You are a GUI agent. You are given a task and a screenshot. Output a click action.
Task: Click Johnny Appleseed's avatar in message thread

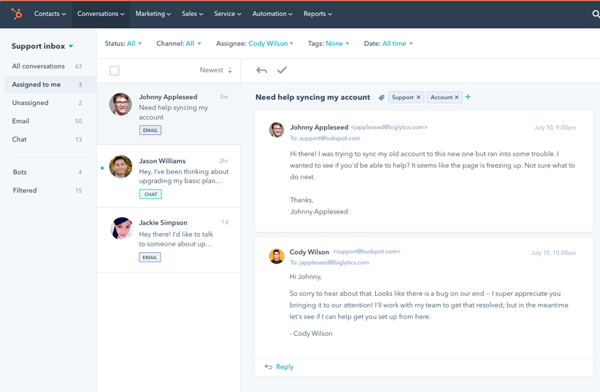pos(276,130)
